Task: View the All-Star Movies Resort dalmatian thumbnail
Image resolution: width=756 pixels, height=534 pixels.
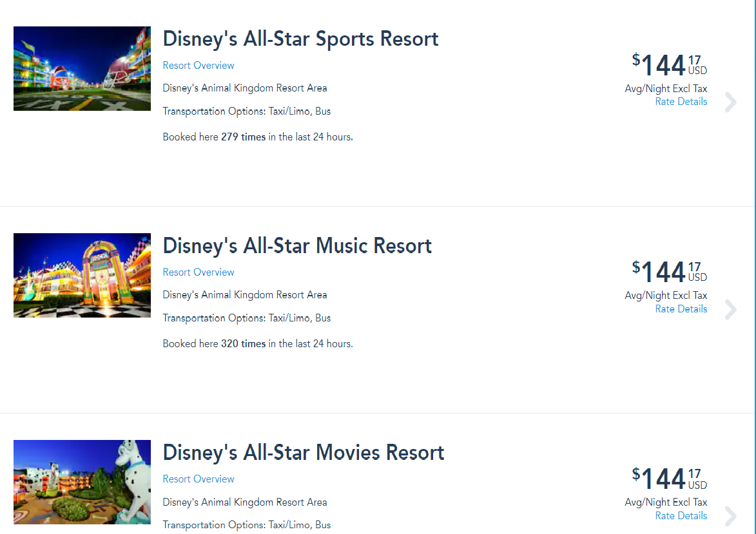Action: pyautogui.click(x=82, y=482)
